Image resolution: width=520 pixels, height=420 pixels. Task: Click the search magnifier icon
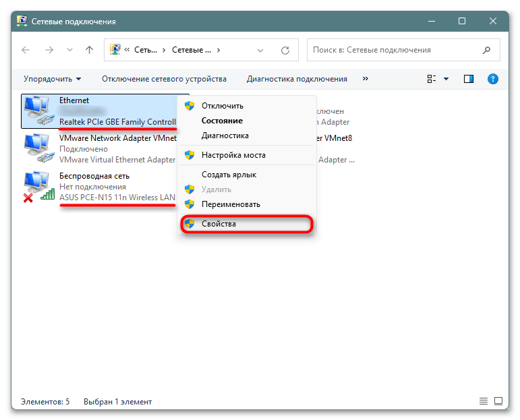(x=486, y=50)
